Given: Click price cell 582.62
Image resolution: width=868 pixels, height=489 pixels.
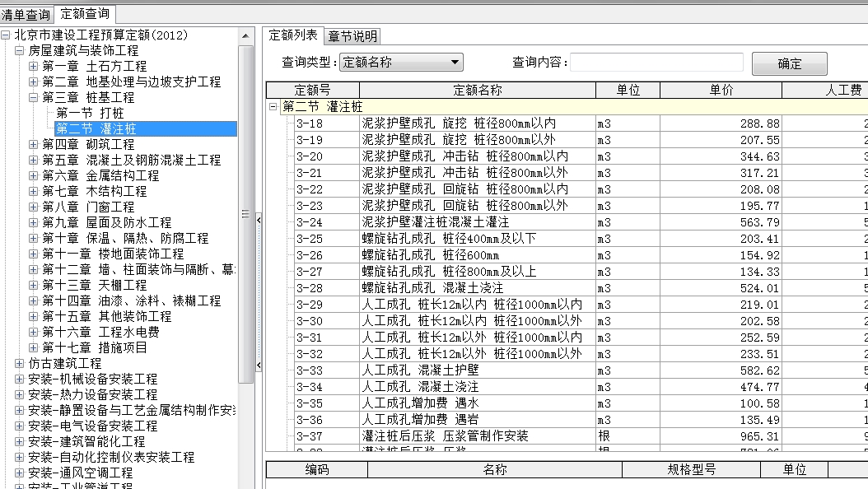Looking at the screenshot, I should [x=721, y=370].
